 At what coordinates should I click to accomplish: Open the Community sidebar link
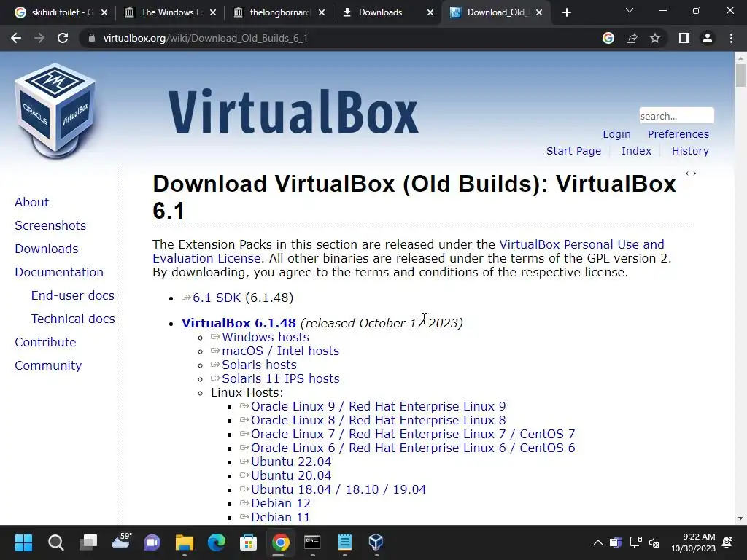pos(48,365)
